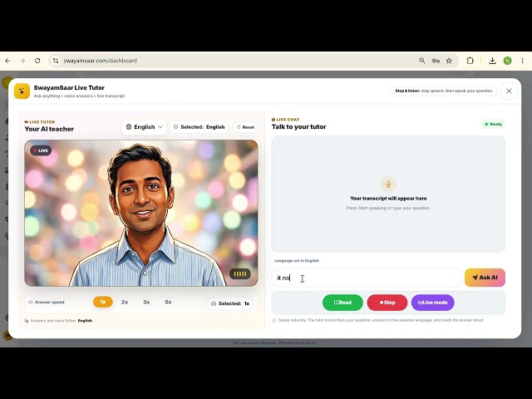Click the AI teacher avatar image
The height and width of the screenshot is (399, 532).
141,213
